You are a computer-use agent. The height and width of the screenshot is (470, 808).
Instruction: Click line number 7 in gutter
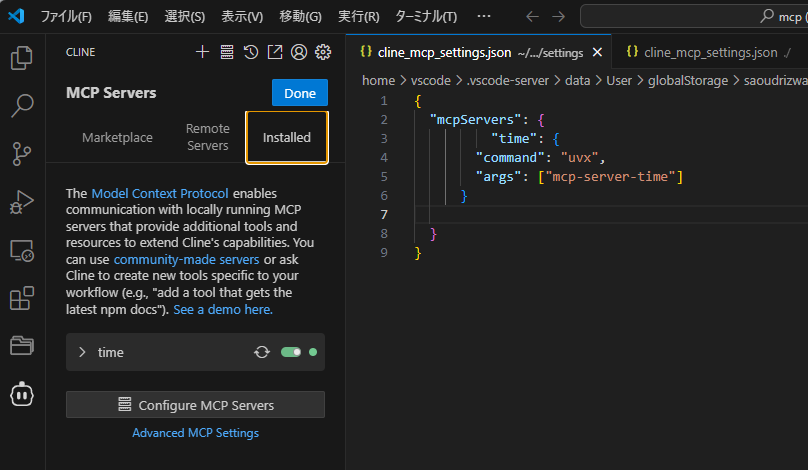point(384,214)
